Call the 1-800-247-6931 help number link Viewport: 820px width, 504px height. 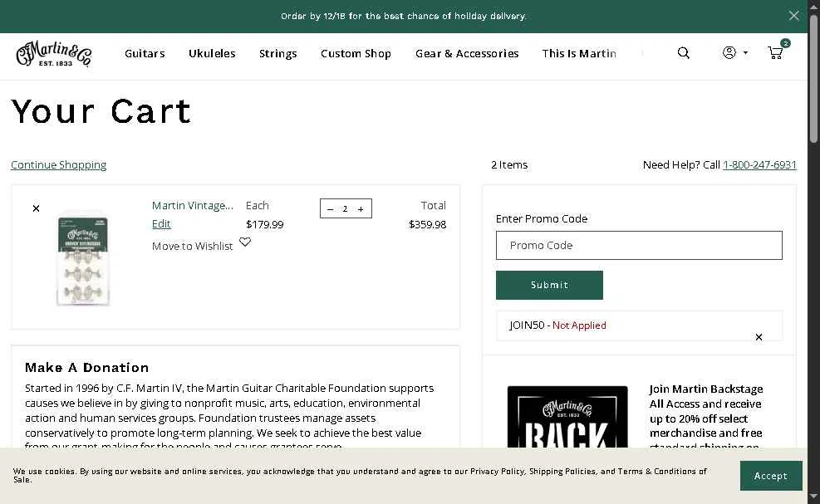(759, 164)
